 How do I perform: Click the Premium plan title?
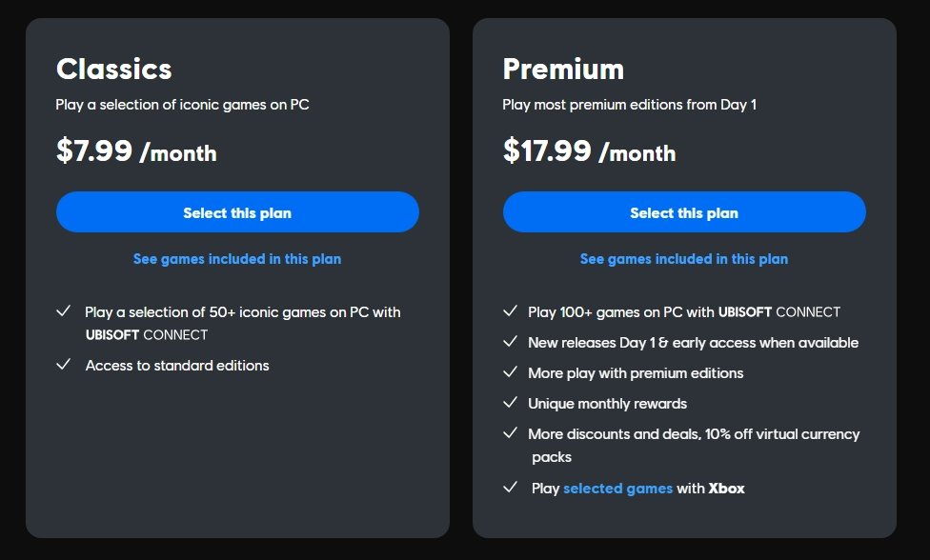pyautogui.click(x=563, y=70)
